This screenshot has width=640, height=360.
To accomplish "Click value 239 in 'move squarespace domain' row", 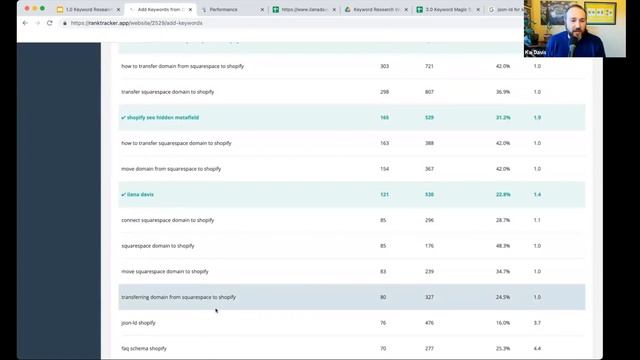I will (429, 271).
